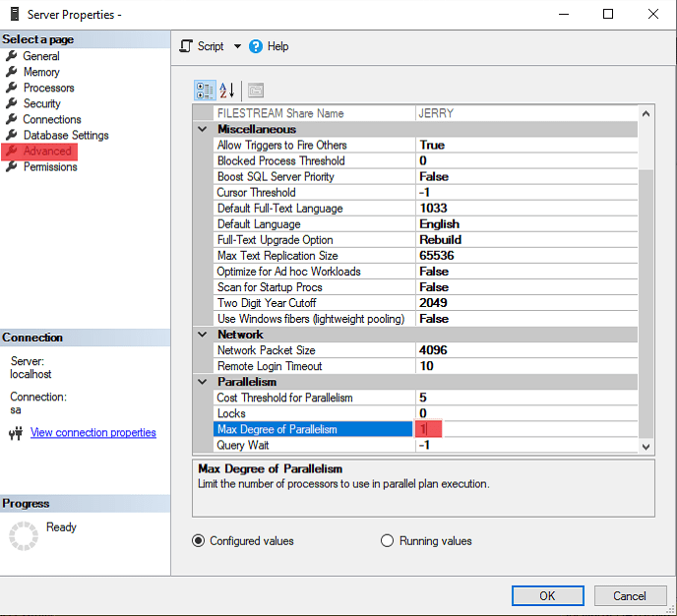Click the wrench icon beside Permissions
The width and height of the screenshot is (677, 616).
pos(12,166)
